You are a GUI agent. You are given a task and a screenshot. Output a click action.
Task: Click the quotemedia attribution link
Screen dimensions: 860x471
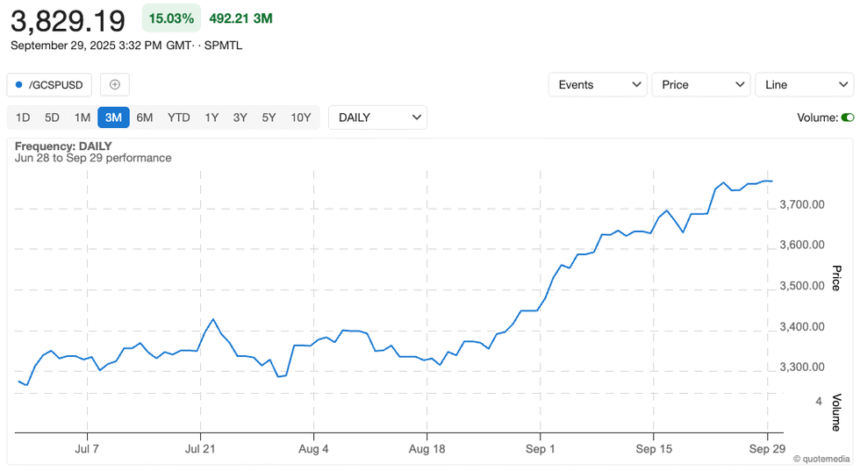824,459
